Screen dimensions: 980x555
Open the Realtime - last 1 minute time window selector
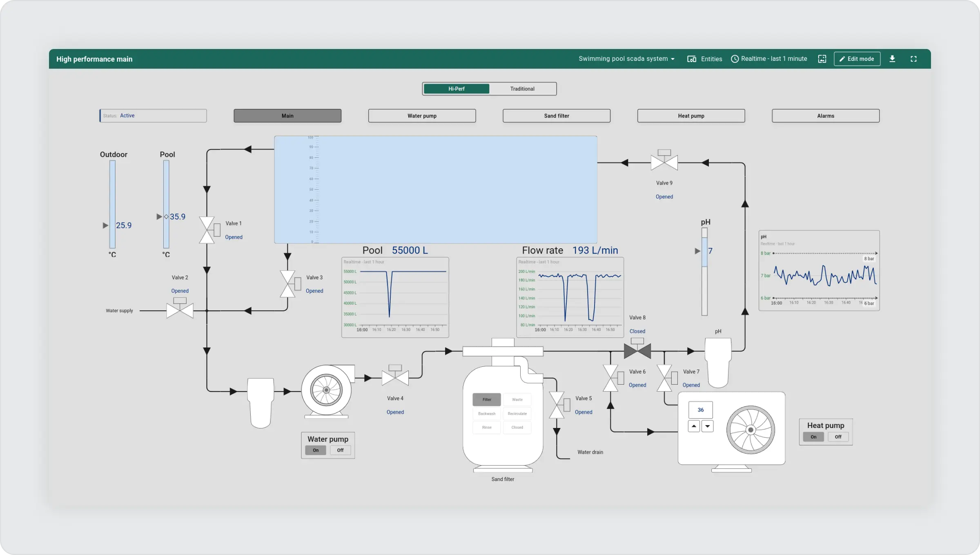point(769,59)
